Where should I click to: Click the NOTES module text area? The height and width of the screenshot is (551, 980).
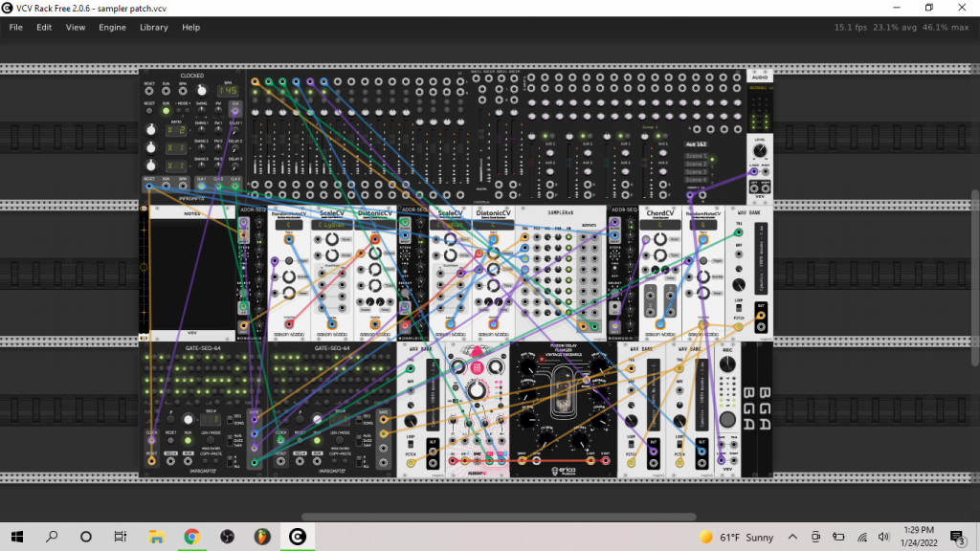coord(191,275)
